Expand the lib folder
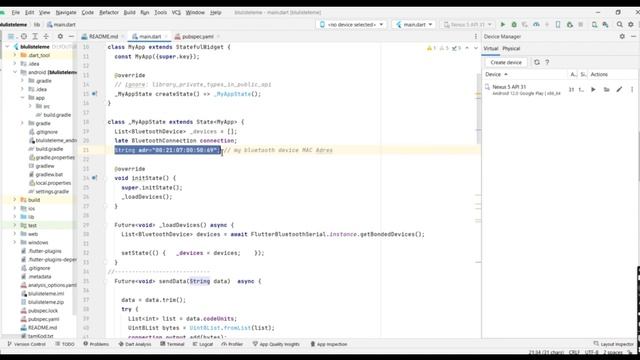640x360 pixels. pyautogui.click(x=15, y=217)
